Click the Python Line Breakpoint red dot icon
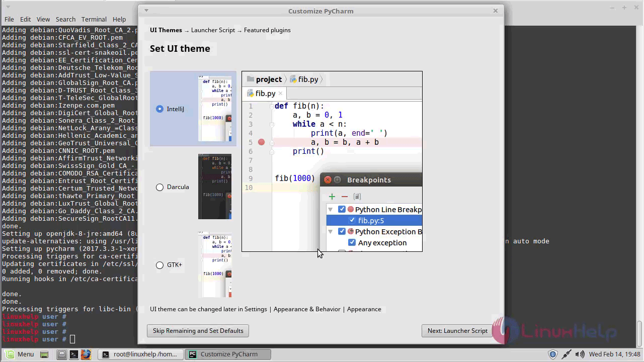 tap(351, 210)
